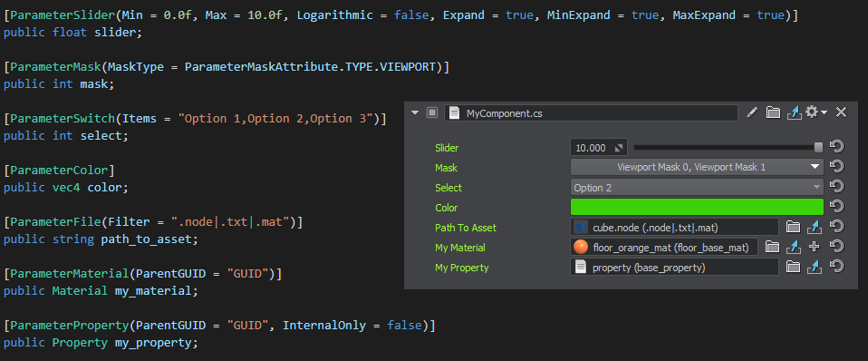
Task: Reset the Path To Asset parameter
Action: 836,226
